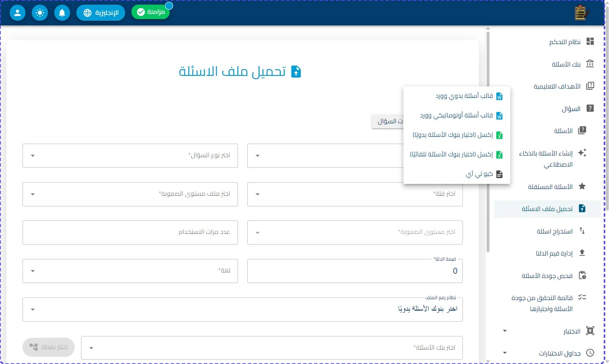Click the قيمة الدلتا input field
Screen dimensions: 610x364
tap(355, 271)
